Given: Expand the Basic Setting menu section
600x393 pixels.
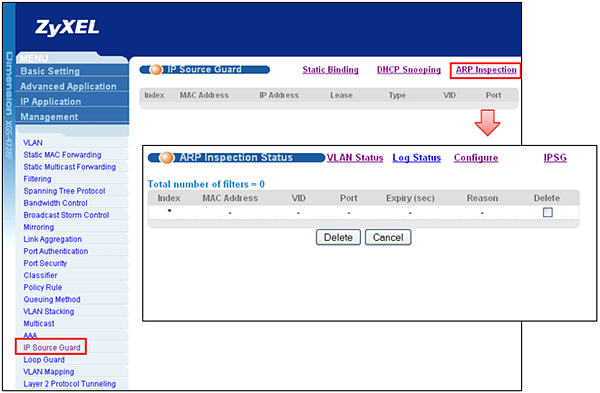Looking at the screenshot, I should [50, 71].
